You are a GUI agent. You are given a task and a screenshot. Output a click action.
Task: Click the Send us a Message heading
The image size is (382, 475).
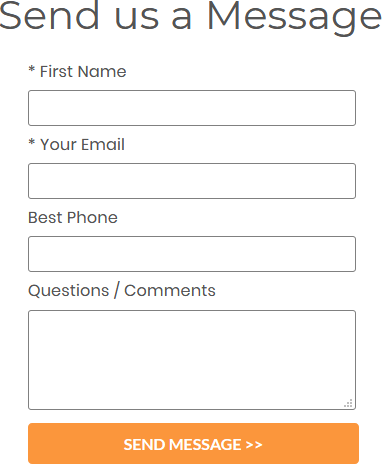(x=190, y=16)
